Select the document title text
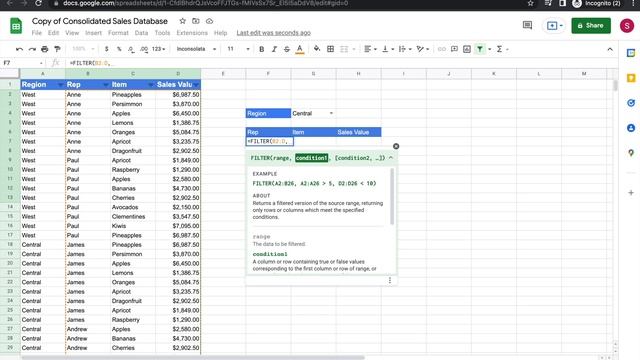The width and height of the screenshot is (640, 360). [100, 21]
